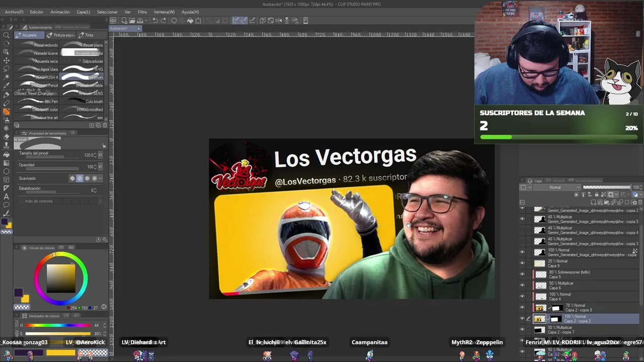Adjust the Estabilización value stepper

pos(96,191)
